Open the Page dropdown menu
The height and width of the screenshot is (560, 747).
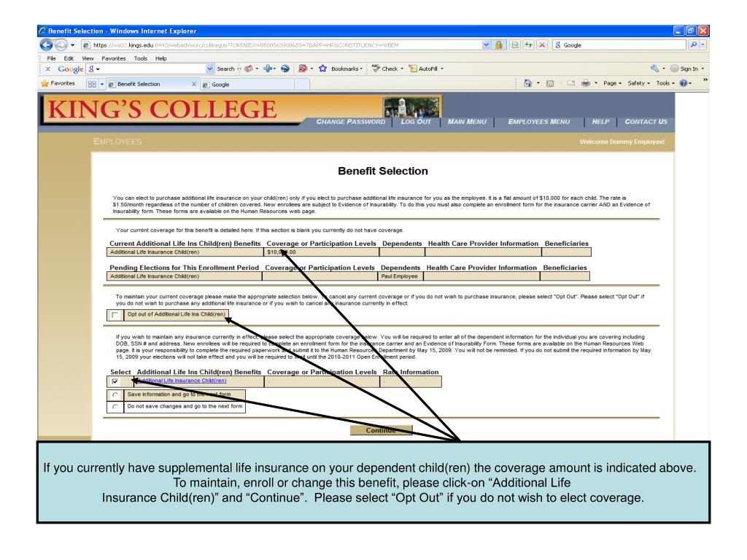(612, 83)
